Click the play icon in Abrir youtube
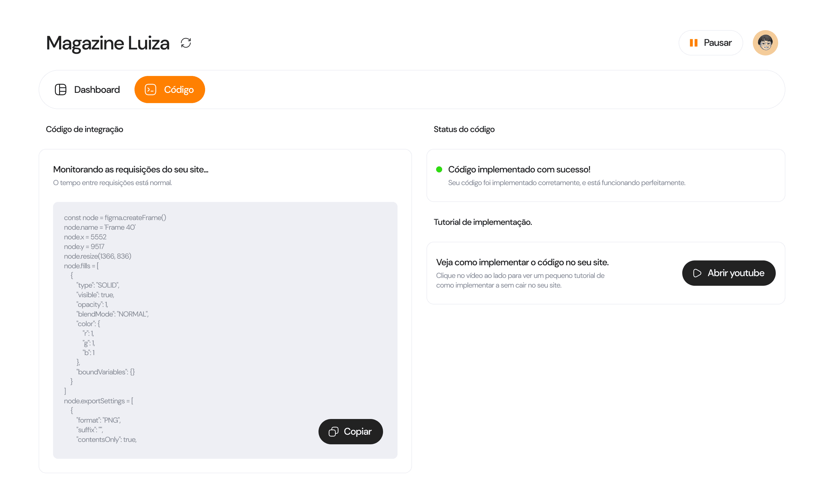The height and width of the screenshot is (504, 824). [x=697, y=273]
